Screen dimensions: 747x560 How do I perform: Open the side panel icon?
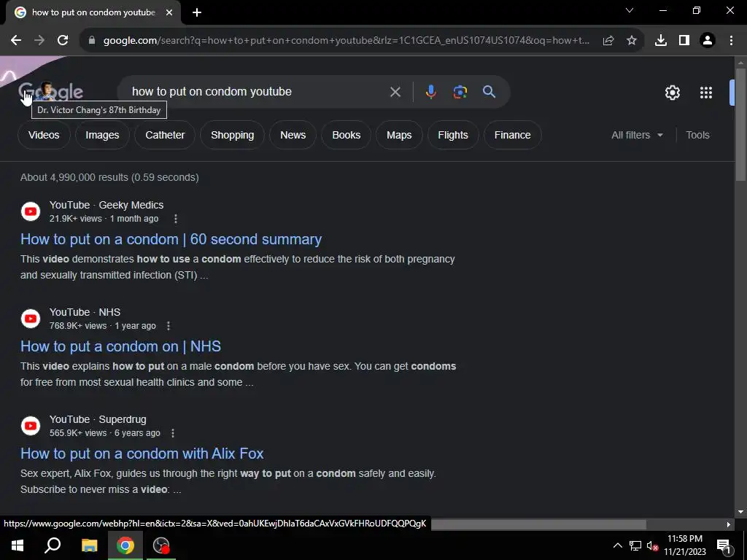click(x=684, y=41)
